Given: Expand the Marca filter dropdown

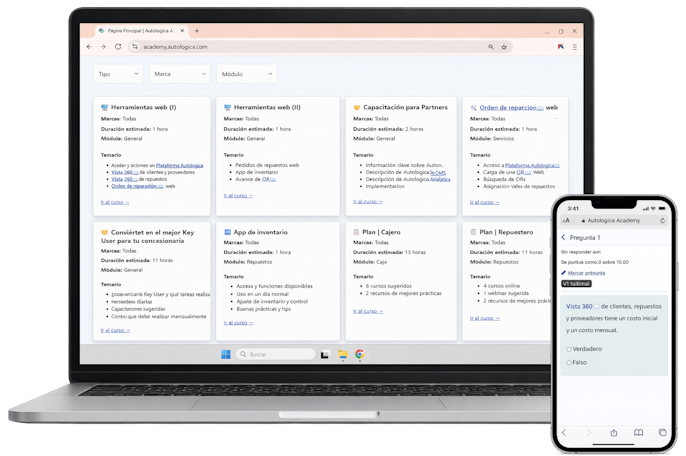Looking at the screenshot, I should (x=179, y=74).
